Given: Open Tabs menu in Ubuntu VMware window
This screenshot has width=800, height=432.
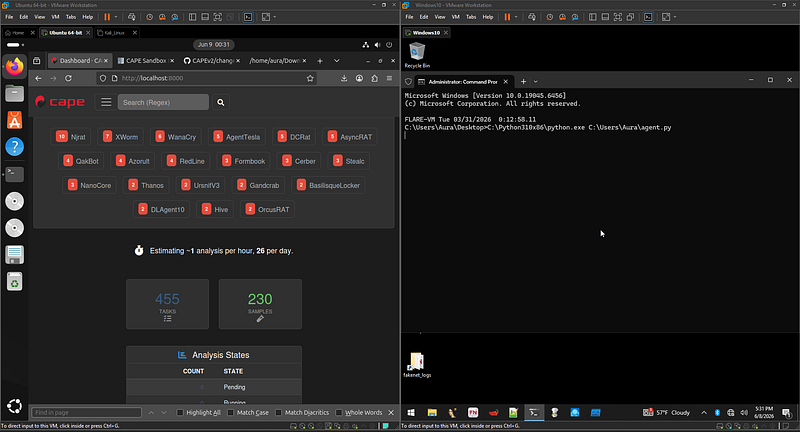Looking at the screenshot, I should click(71, 17).
